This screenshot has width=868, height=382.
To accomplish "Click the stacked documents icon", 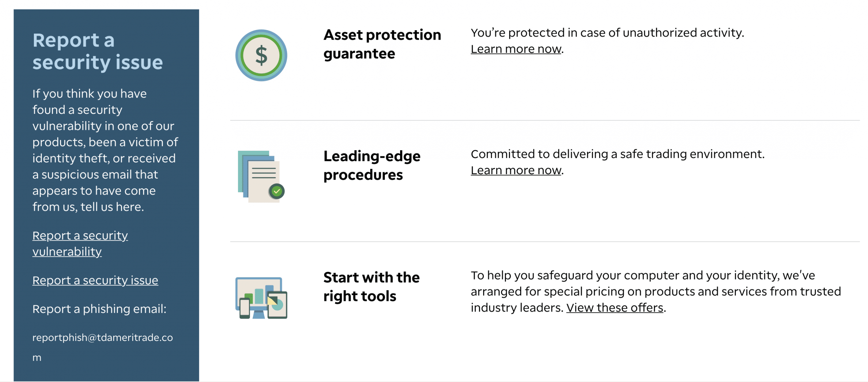I will (x=261, y=177).
